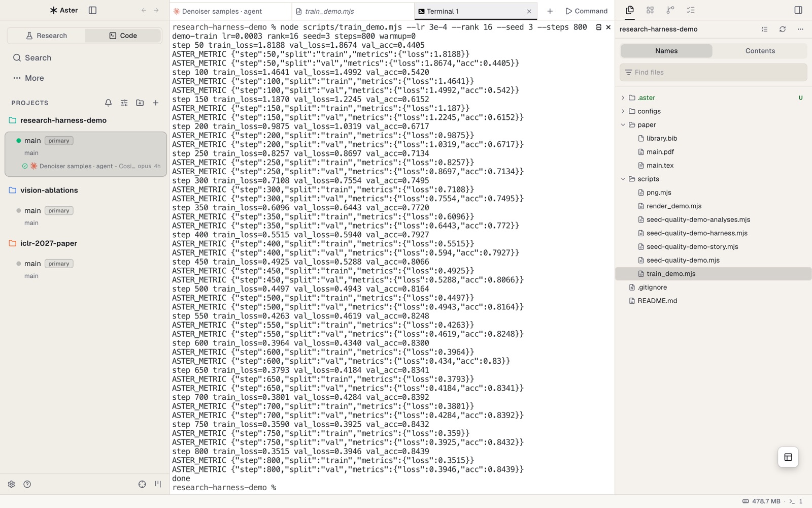Image resolution: width=812 pixels, height=508 pixels.
Task: Open the floating layout panel button
Action: (x=788, y=457)
